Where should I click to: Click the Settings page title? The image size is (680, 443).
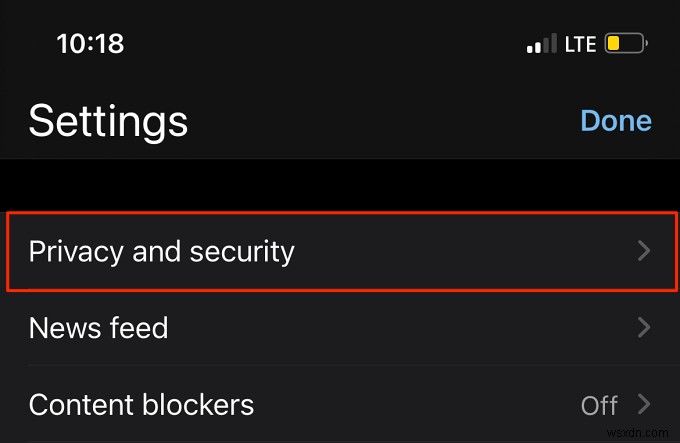click(x=108, y=121)
